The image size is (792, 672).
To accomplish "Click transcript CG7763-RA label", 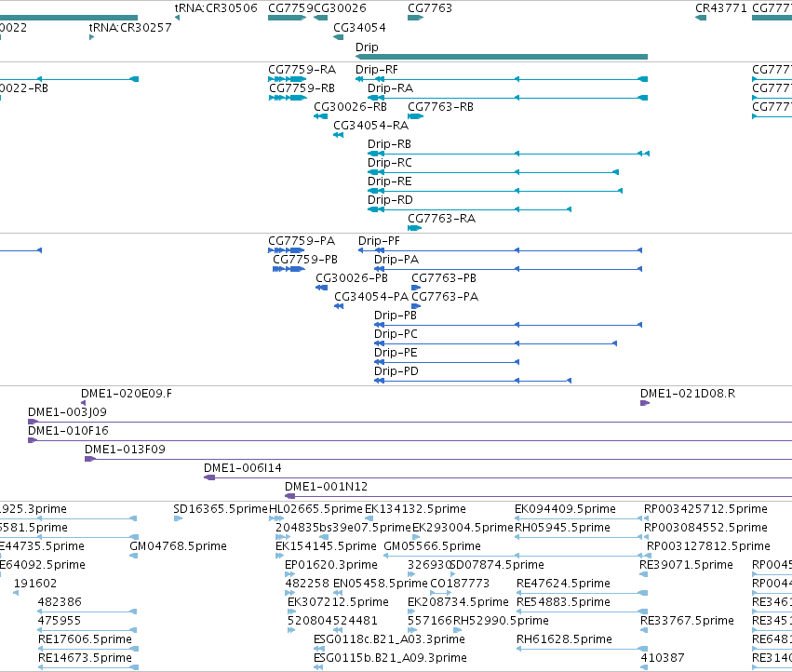I will tap(441, 219).
